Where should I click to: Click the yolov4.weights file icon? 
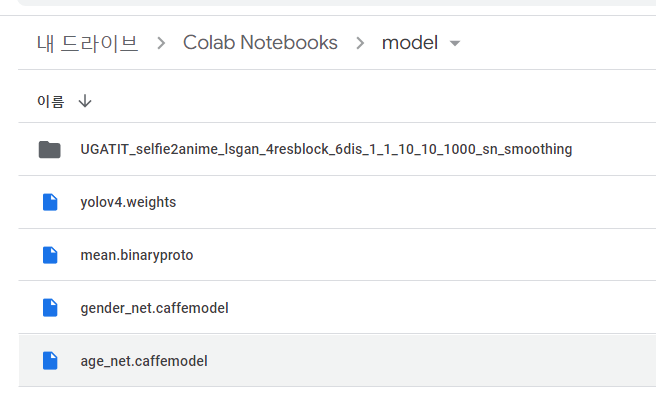click(50, 202)
